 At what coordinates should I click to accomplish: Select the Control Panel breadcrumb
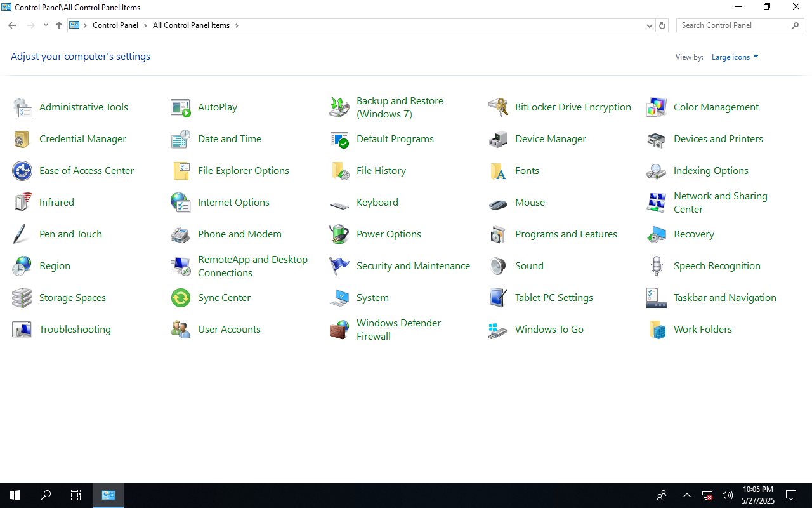pyautogui.click(x=115, y=25)
